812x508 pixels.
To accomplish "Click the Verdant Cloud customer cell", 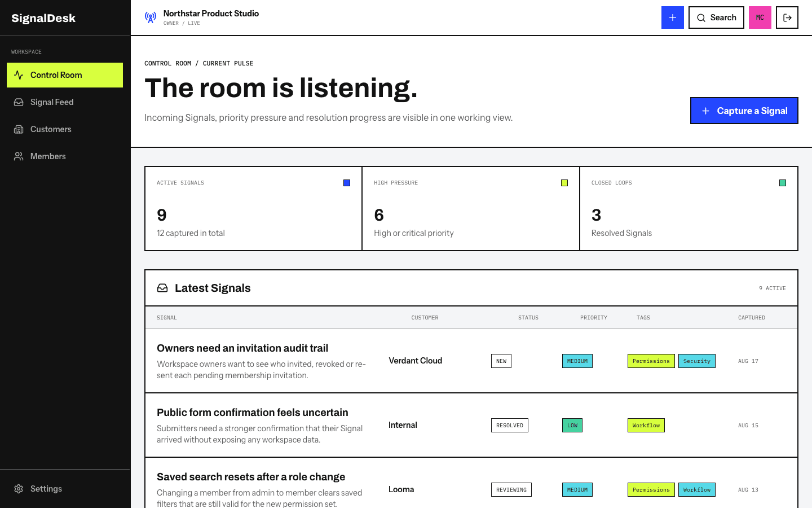I will (x=416, y=361).
